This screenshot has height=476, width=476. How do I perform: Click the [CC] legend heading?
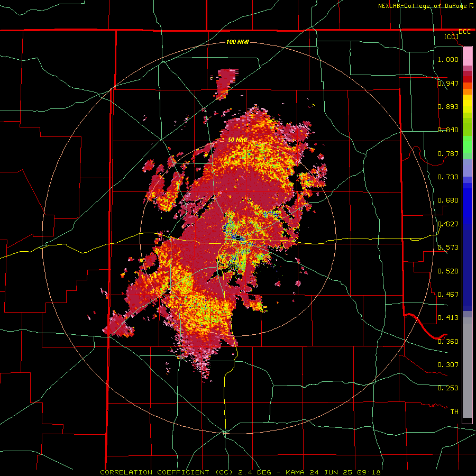[x=452, y=36]
